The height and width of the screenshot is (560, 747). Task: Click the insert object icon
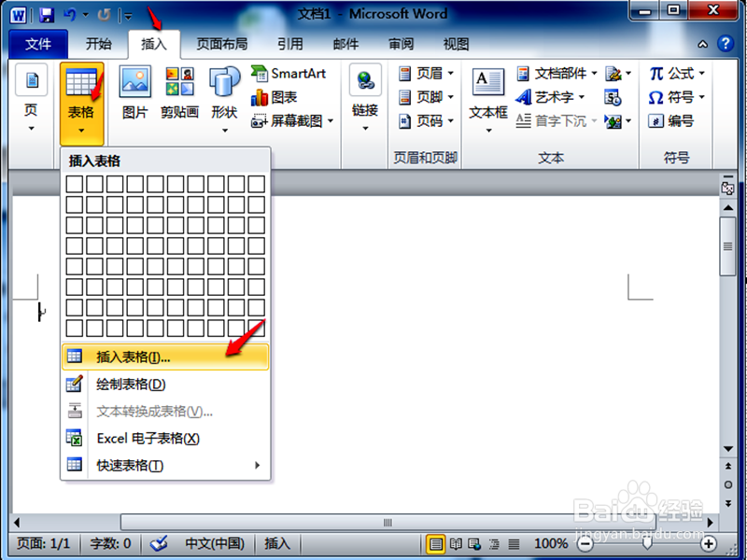618,121
